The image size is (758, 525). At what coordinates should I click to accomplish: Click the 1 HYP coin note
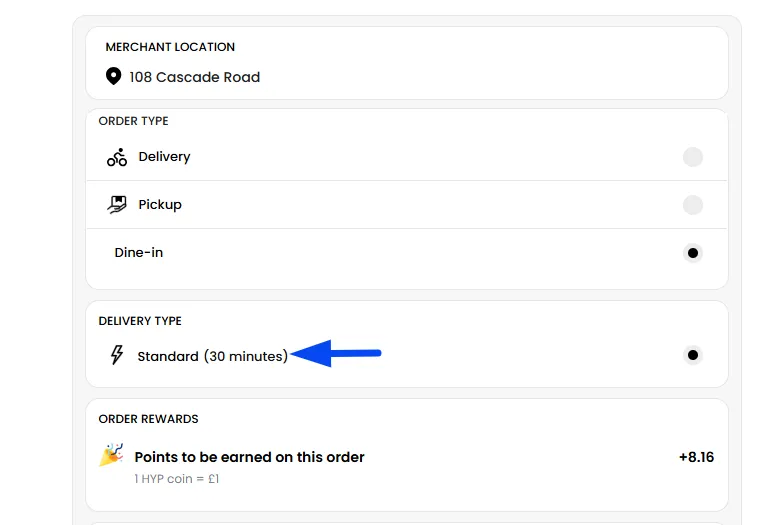(x=177, y=479)
